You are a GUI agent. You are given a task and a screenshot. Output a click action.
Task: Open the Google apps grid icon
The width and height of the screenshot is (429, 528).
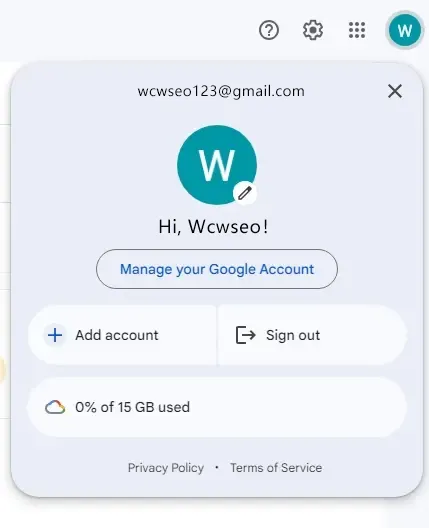click(x=357, y=30)
